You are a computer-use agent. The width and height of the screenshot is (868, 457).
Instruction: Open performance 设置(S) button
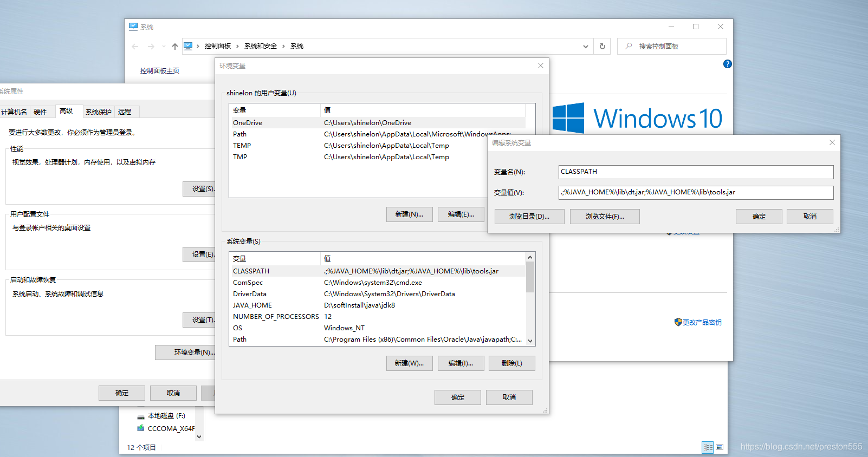coord(199,189)
